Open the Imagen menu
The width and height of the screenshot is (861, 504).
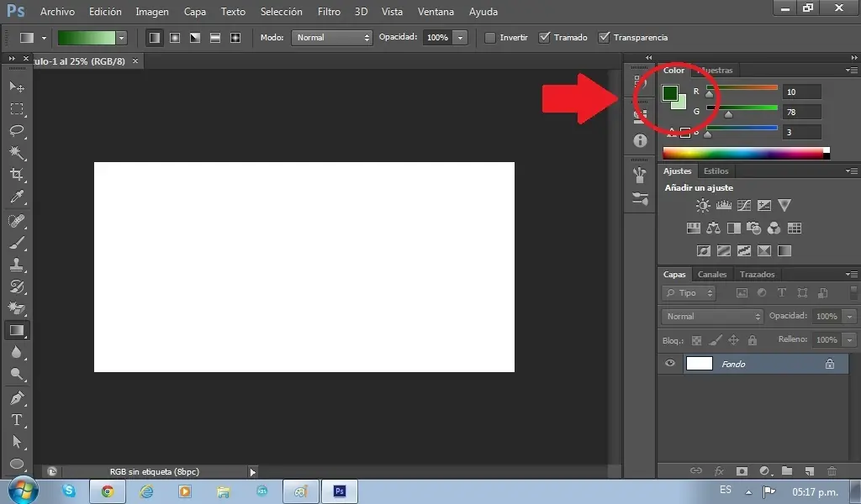(152, 12)
